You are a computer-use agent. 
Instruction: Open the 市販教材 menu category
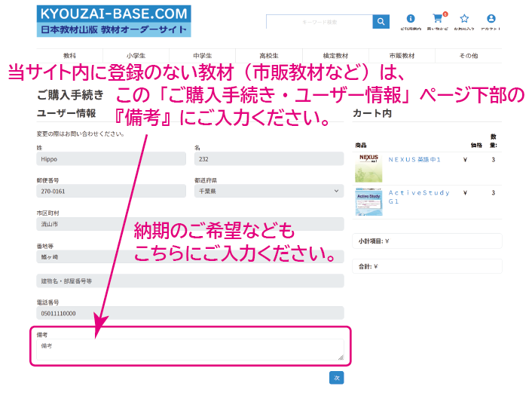[x=402, y=56]
